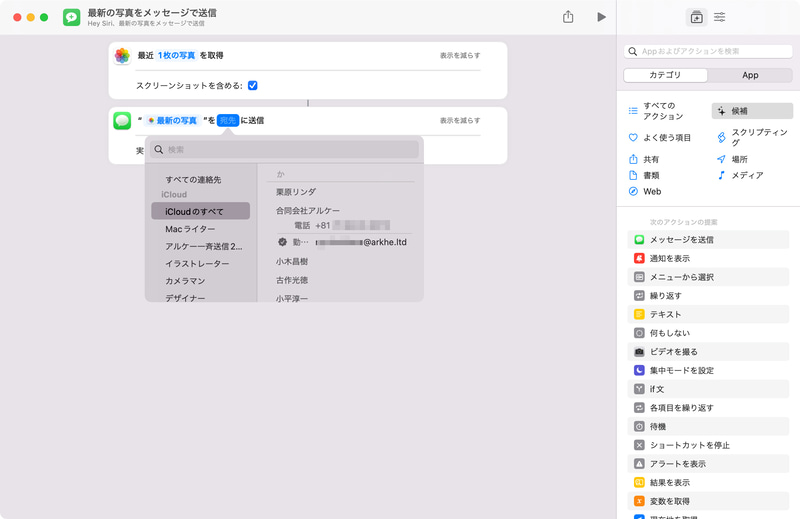Click the clock icon for 待機
This screenshot has width=800, height=519.
tap(639, 426)
